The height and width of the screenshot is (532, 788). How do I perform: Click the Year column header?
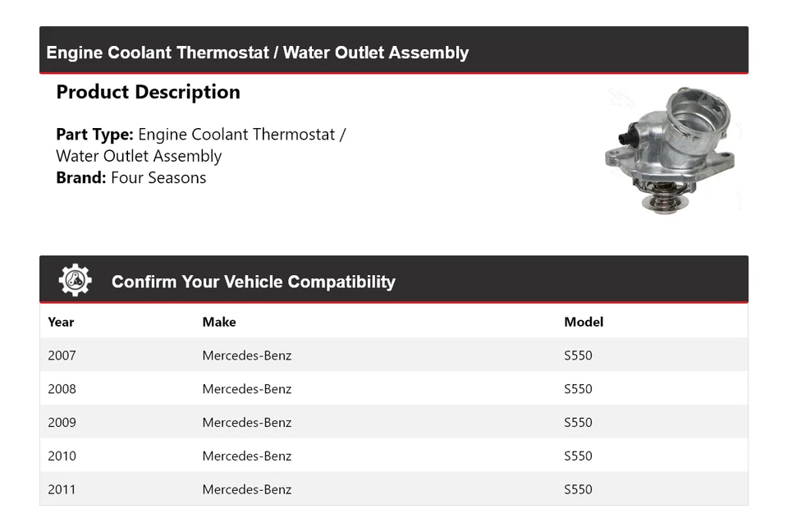click(x=61, y=322)
